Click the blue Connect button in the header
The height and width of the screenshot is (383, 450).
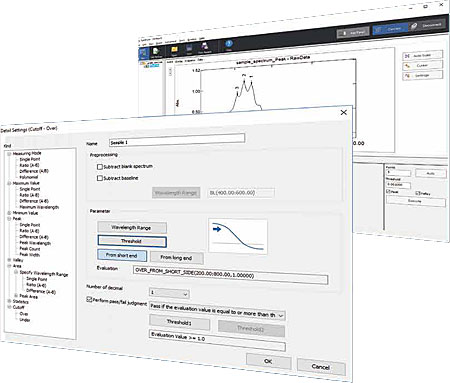390,29
